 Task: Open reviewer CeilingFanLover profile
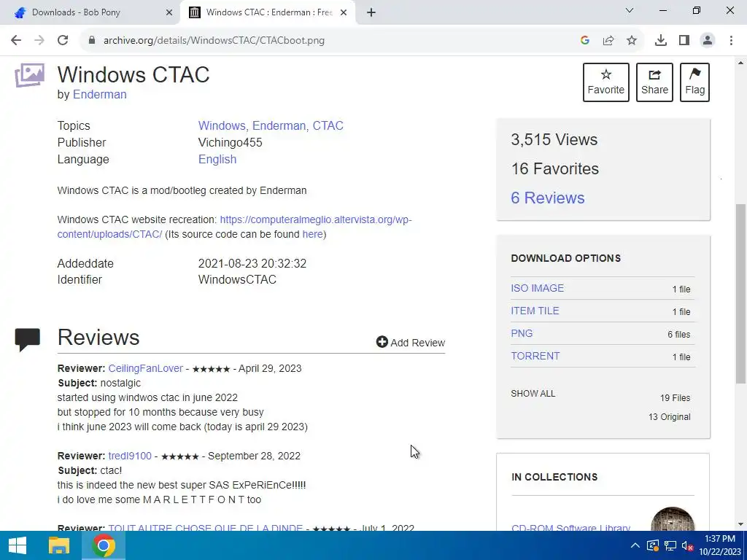point(145,368)
